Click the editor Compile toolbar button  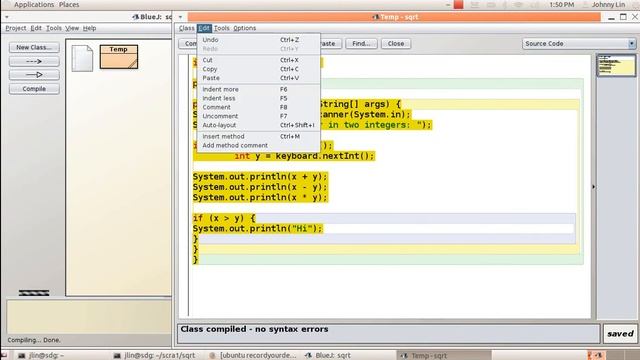(188, 44)
